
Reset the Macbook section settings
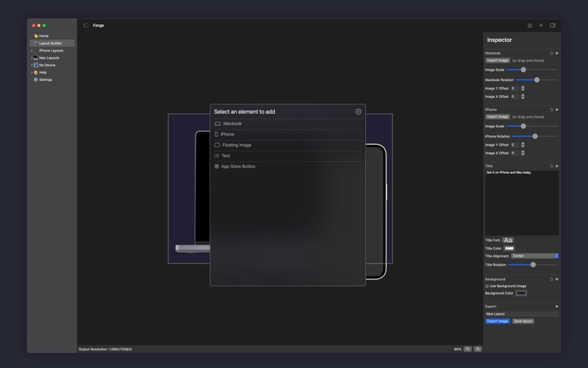point(551,53)
